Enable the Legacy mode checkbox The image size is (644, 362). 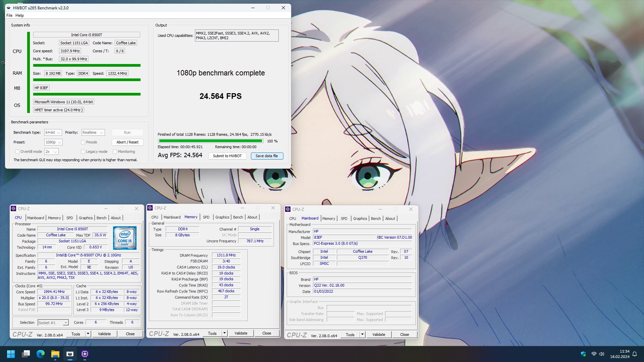[x=83, y=152]
